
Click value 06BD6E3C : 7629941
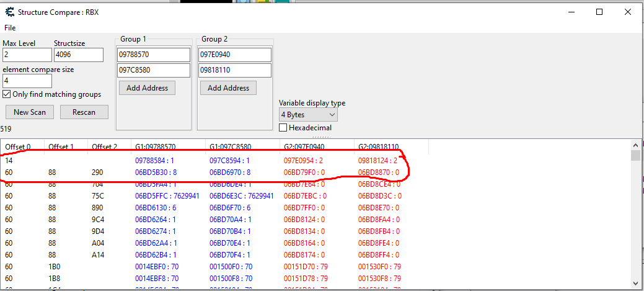(242, 196)
